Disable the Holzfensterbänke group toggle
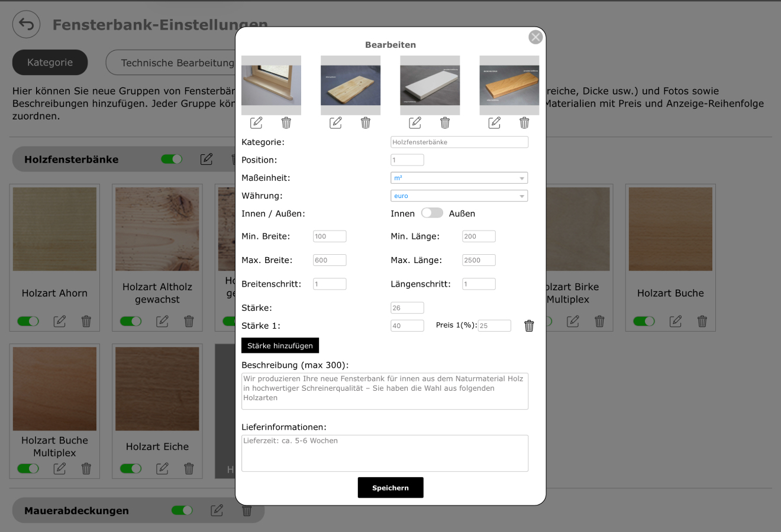Image resolution: width=781 pixels, height=532 pixels. click(172, 159)
